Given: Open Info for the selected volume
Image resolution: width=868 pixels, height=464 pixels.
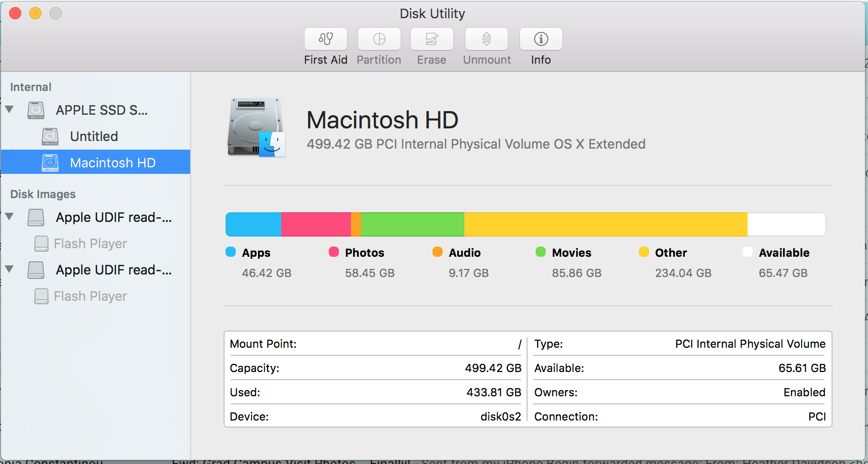Looking at the screenshot, I should [x=540, y=39].
